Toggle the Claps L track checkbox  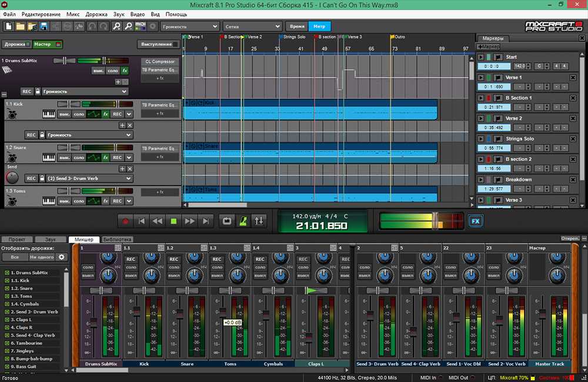6,320
